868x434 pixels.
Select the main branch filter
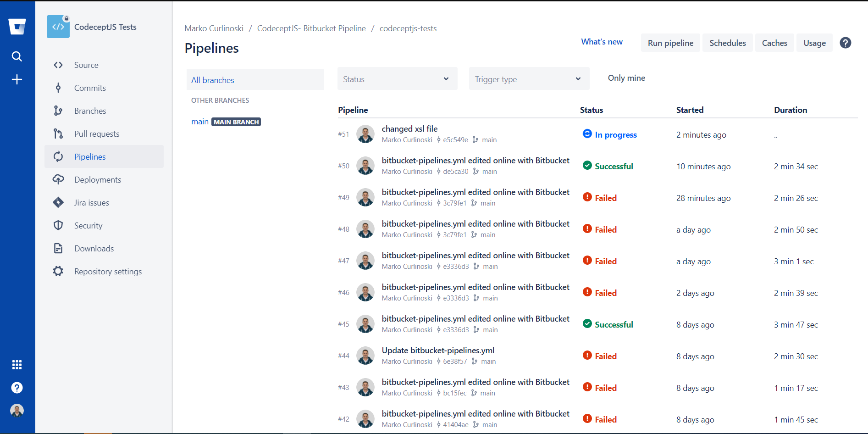pyautogui.click(x=200, y=122)
